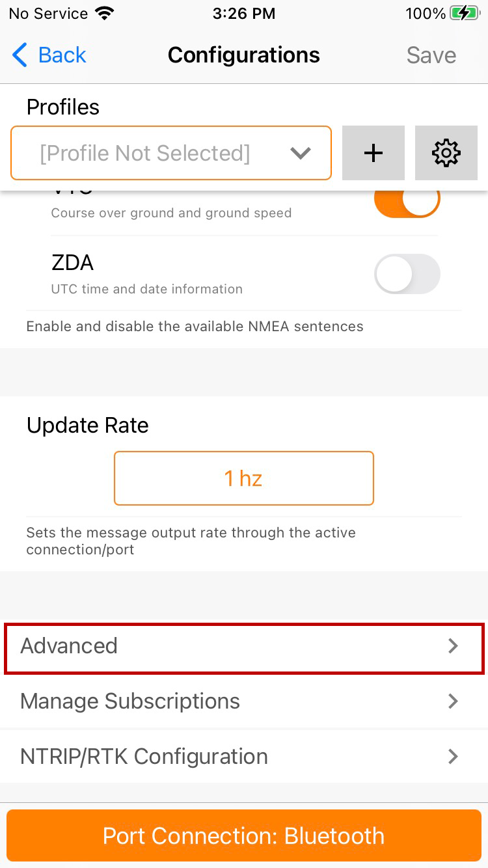Disable the VTG course over ground switch
The height and width of the screenshot is (868, 488).
point(407,200)
